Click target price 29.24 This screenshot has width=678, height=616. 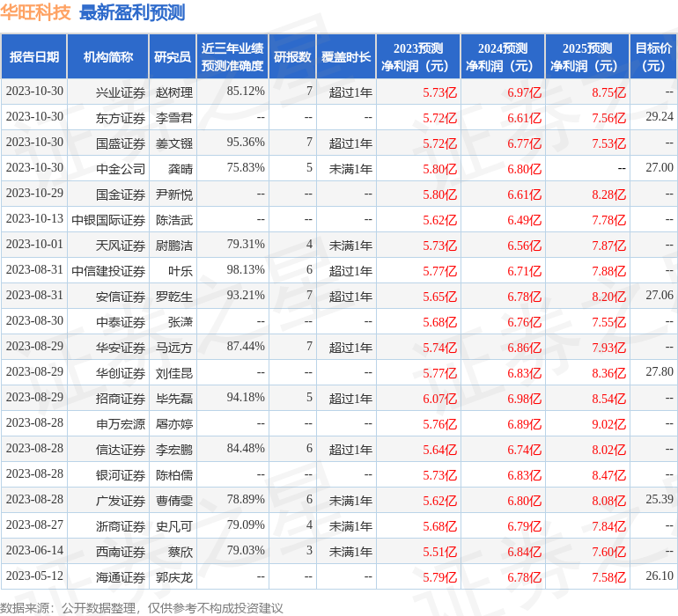pyautogui.click(x=660, y=117)
